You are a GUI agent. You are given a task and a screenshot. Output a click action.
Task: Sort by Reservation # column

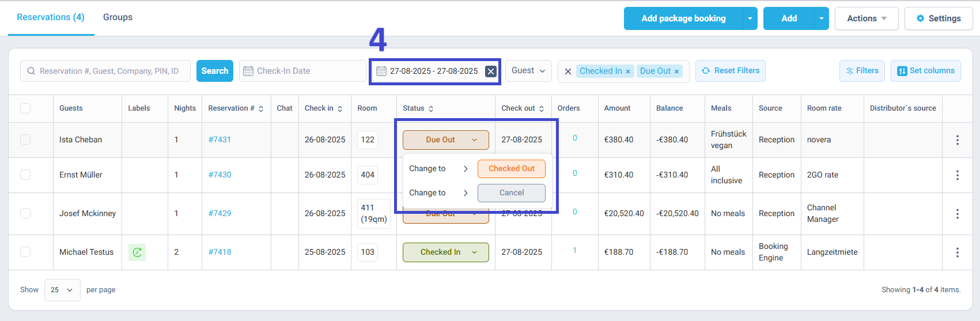[x=261, y=109]
